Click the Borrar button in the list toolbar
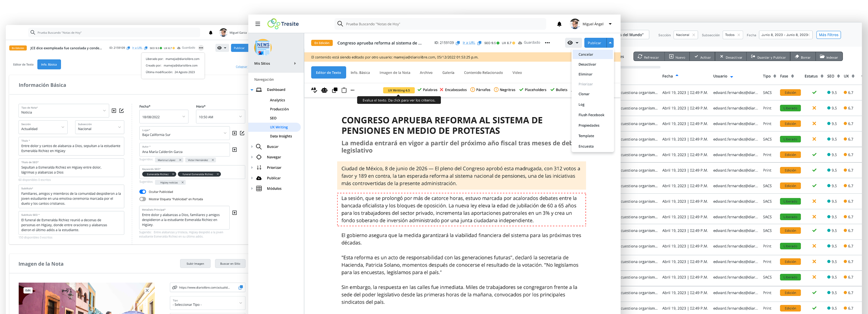This screenshot has width=868, height=314. (x=803, y=57)
